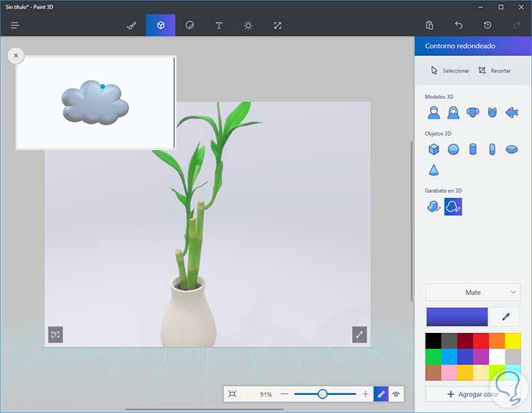Choose the Recortar crop tool

click(494, 71)
